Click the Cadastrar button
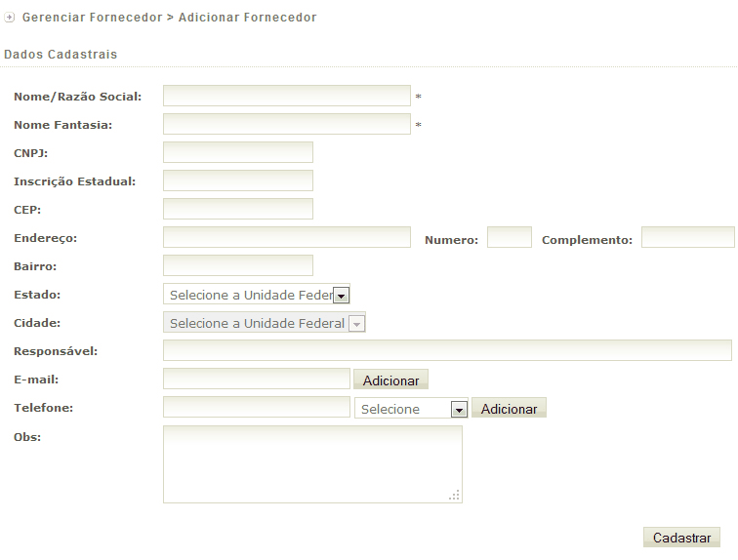The width and height of the screenshot is (738, 560). pyautogui.click(x=681, y=538)
